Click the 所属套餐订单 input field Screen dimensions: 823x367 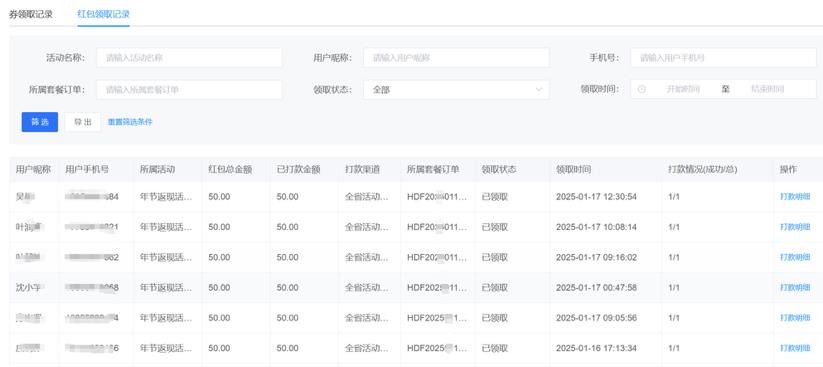coord(189,89)
